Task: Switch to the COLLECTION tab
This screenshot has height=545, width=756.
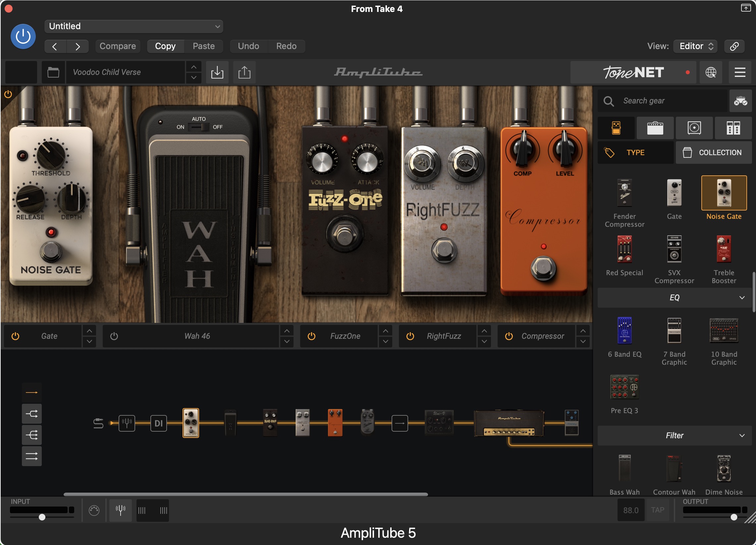Action: coord(714,152)
